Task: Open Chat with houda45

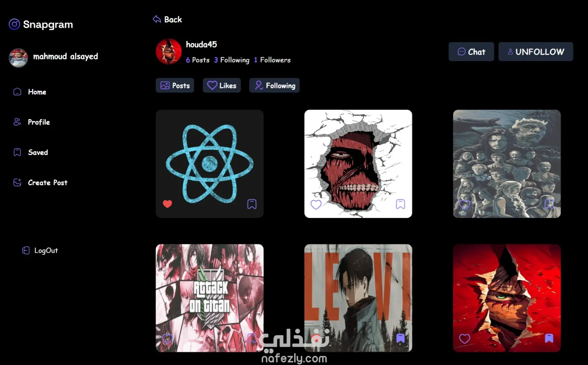Action: click(471, 52)
